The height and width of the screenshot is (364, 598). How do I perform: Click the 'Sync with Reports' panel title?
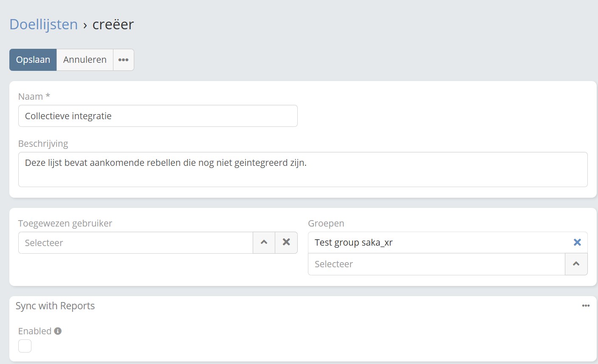pos(55,306)
